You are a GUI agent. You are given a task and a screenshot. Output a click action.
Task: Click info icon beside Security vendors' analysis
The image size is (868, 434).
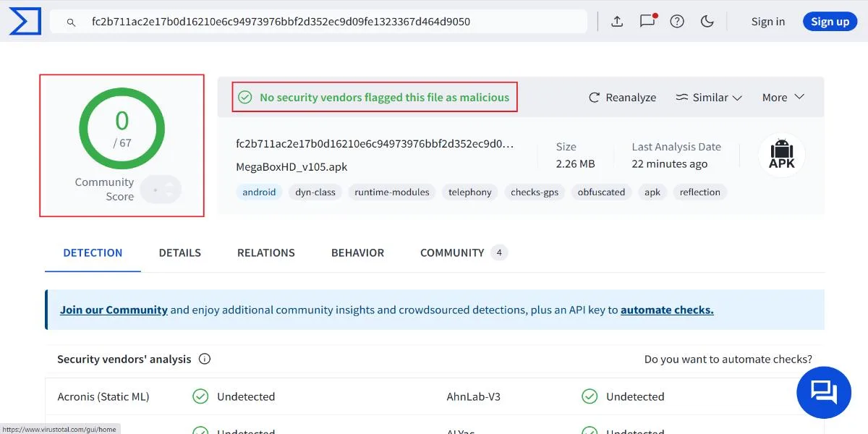(205, 359)
